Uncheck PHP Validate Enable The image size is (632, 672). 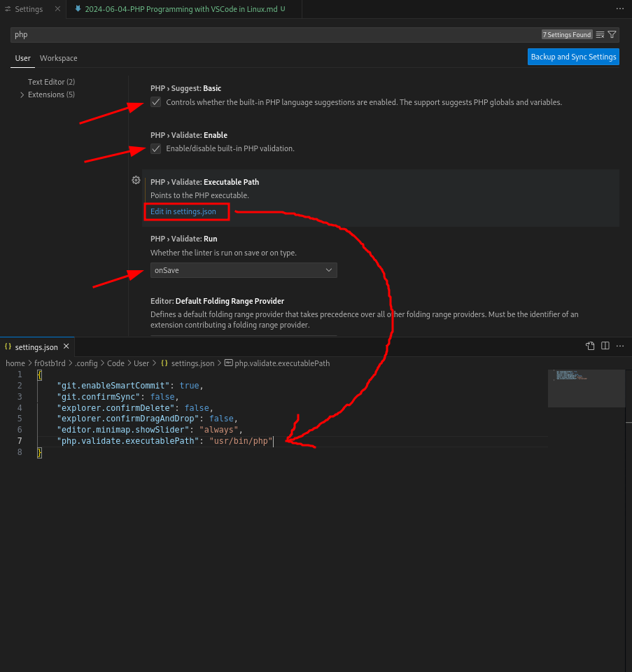tap(156, 148)
